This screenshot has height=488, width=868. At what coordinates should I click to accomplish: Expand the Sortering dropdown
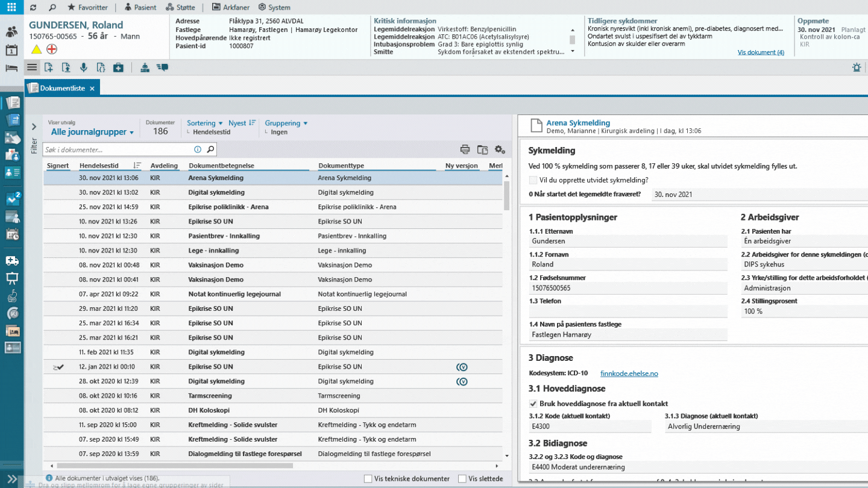click(204, 123)
